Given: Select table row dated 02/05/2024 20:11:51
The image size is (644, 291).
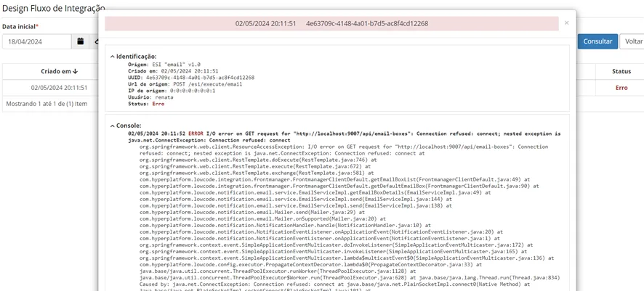Looking at the screenshot, I should [x=59, y=88].
